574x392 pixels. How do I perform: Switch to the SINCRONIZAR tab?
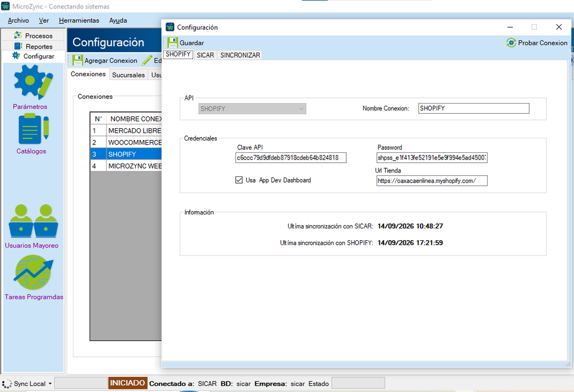click(240, 55)
